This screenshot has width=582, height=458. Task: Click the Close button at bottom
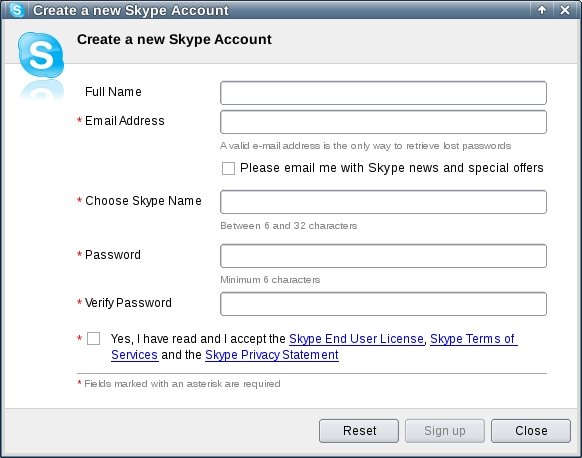tap(531, 431)
